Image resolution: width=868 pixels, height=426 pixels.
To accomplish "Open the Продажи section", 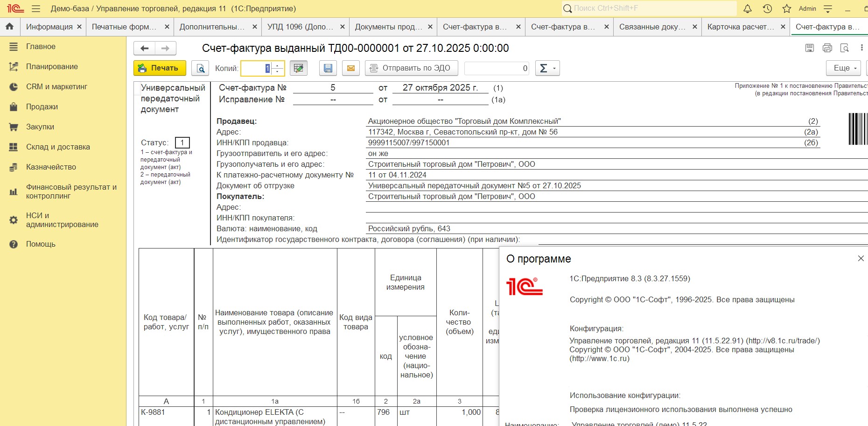I will 42,106.
